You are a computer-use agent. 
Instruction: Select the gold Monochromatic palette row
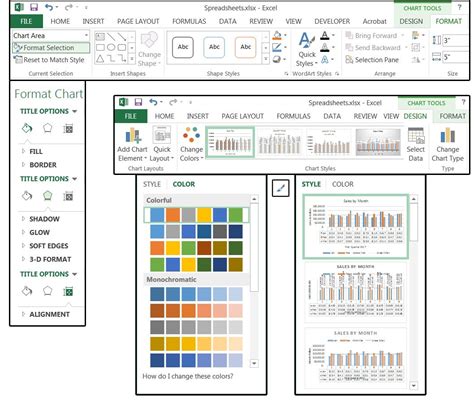click(196, 344)
